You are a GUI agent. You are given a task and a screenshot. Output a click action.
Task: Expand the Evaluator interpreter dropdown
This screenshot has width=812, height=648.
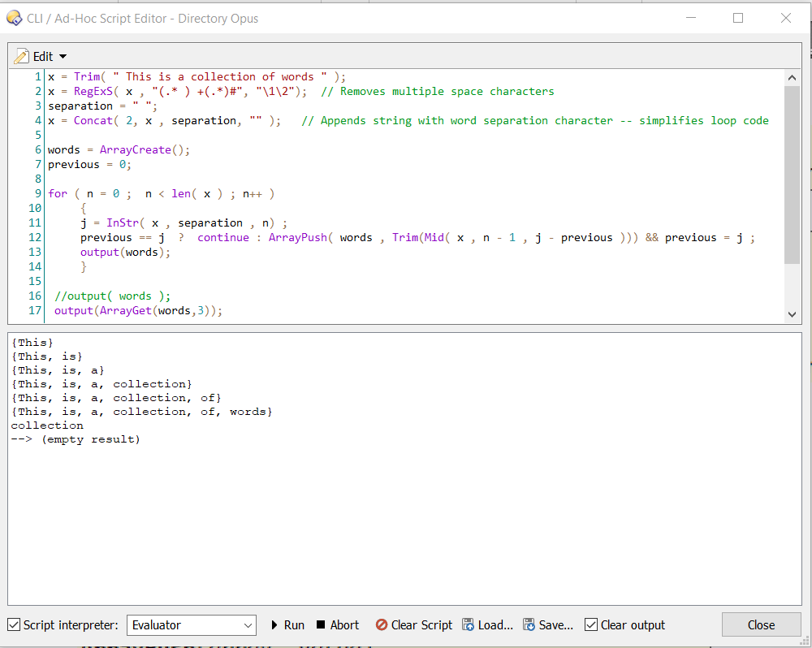click(x=248, y=625)
